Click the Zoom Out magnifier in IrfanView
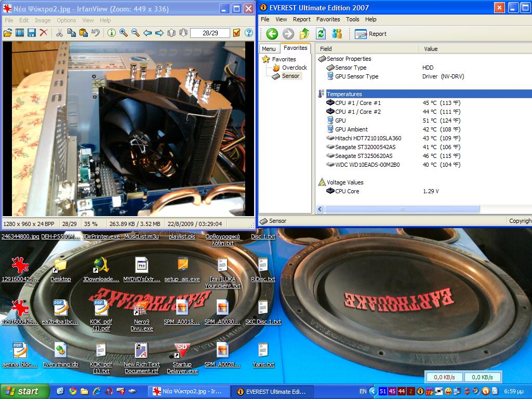This screenshot has height=399, width=532. click(136, 33)
